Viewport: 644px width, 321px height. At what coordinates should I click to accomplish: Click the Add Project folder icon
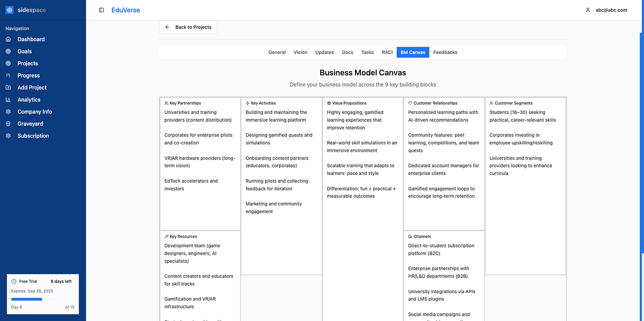point(8,88)
